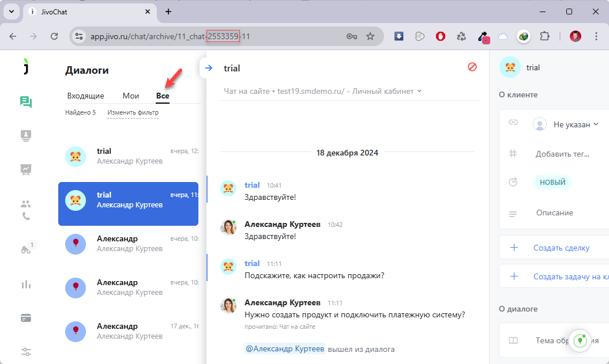This screenshot has width=609, height=364.
Task: Click the Описание field
Action: point(554,213)
